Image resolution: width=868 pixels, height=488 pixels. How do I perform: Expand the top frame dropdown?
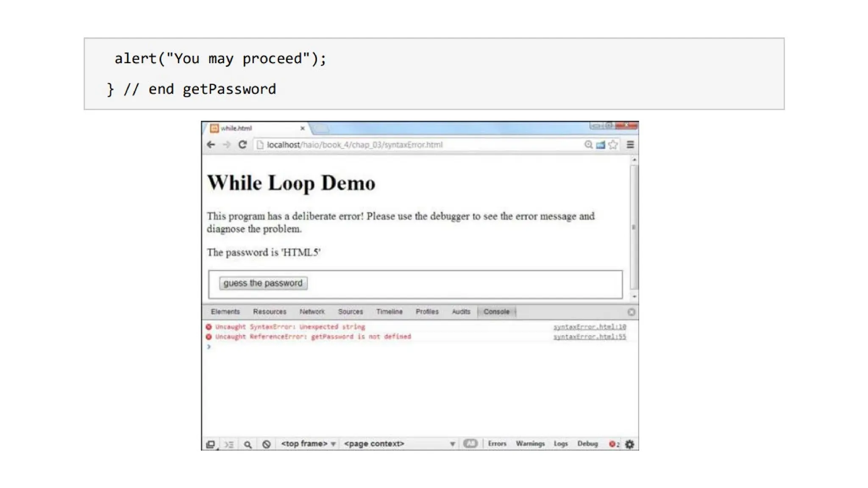coord(308,444)
